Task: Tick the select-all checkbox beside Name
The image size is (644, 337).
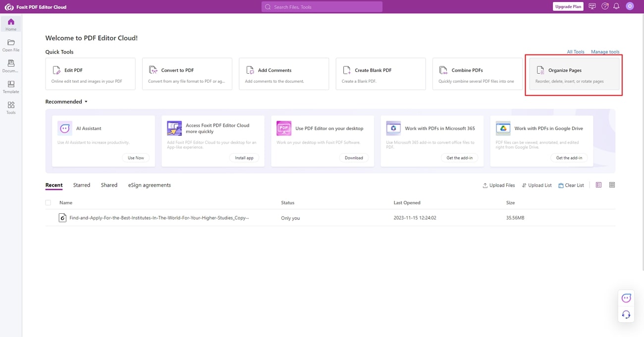Action: 48,202
